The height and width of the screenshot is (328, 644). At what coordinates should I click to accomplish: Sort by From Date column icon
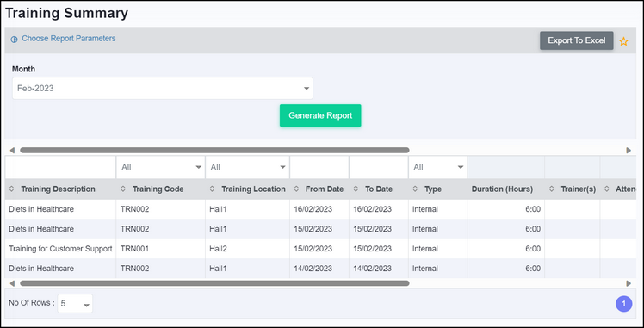click(296, 189)
